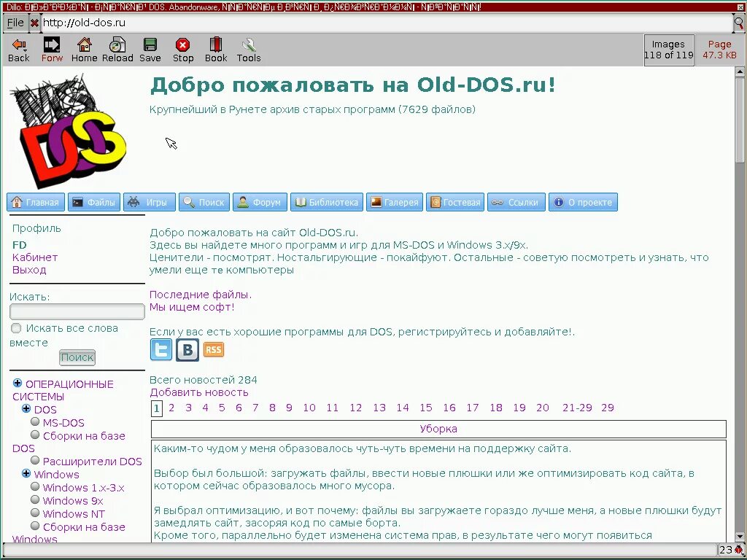Go to news page 15
The width and height of the screenshot is (747, 560).
click(426, 408)
